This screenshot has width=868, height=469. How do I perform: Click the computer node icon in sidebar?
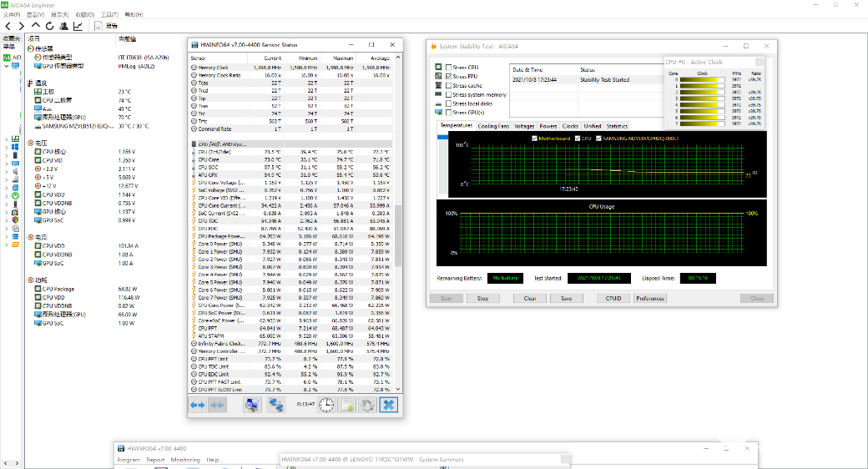click(x=16, y=66)
